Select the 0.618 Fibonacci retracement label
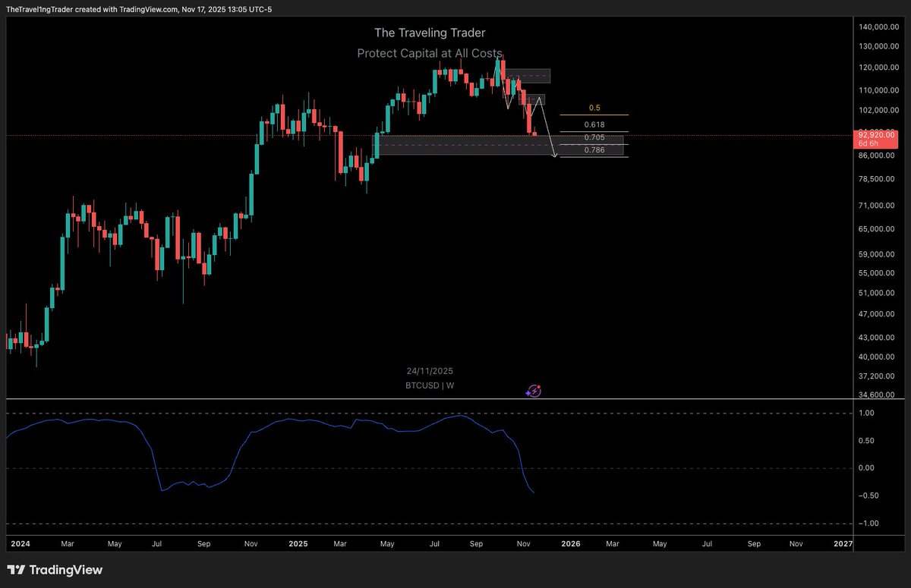Image resolution: width=911 pixels, height=588 pixels. tap(594, 124)
